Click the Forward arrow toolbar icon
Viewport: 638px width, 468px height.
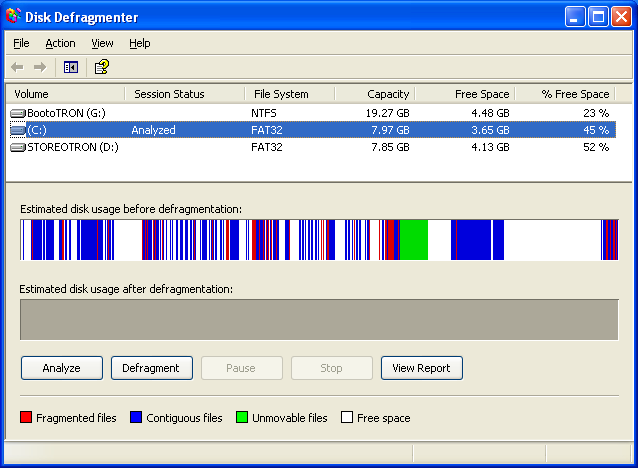tap(40, 67)
